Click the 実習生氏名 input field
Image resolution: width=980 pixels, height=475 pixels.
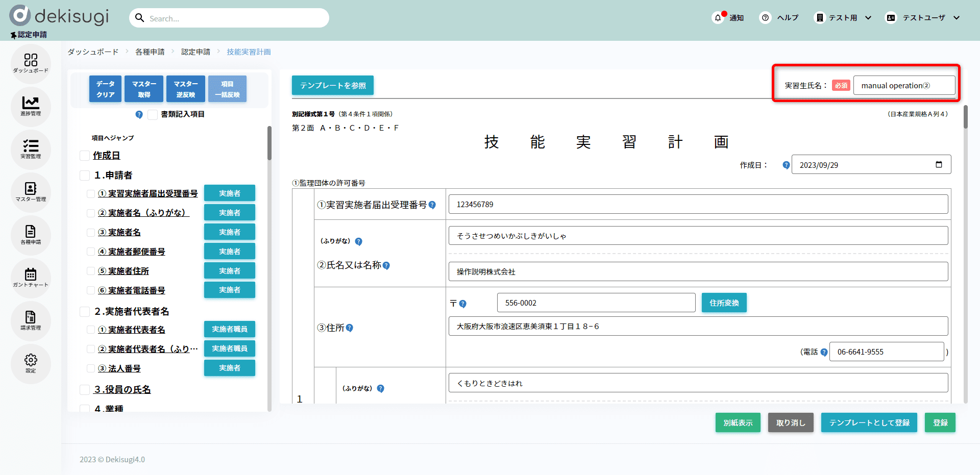pyautogui.click(x=903, y=86)
